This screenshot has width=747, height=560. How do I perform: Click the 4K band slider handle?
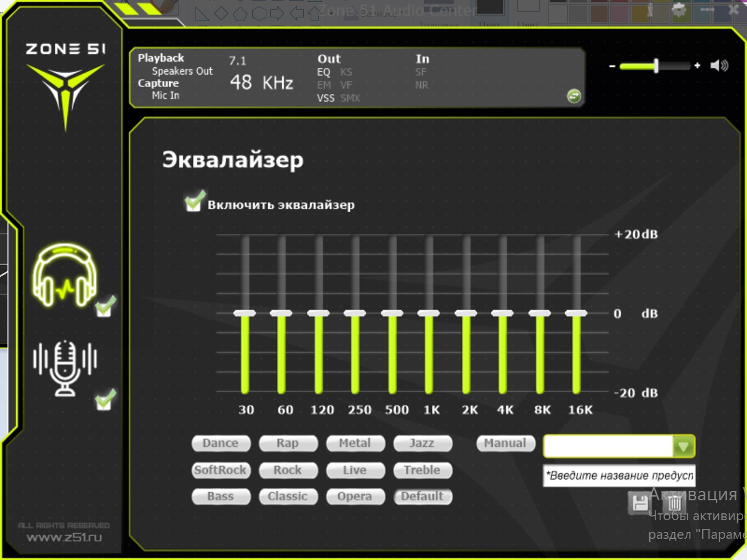tap(503, 313)
